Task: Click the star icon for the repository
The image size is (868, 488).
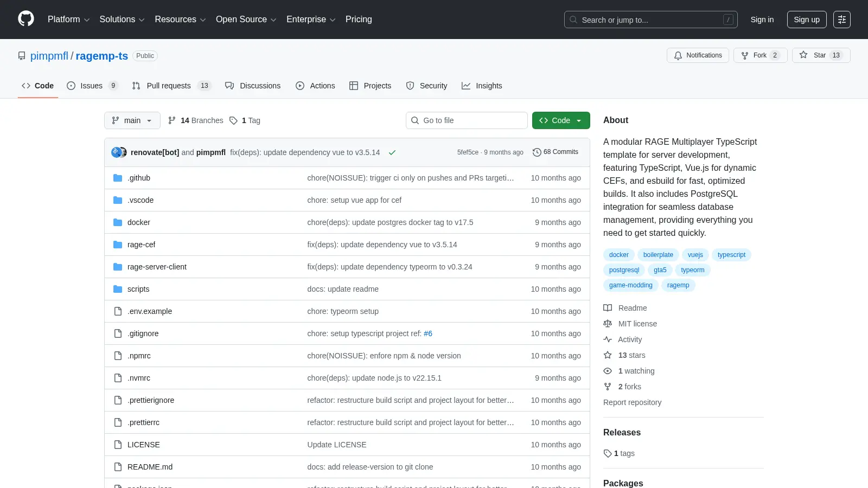Action: tap(803, 55)
